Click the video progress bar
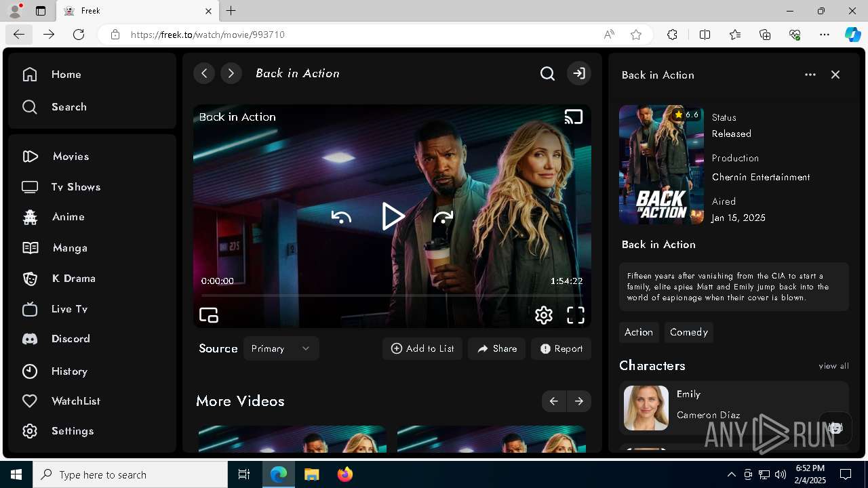868x488 pixels. point(392,296)
